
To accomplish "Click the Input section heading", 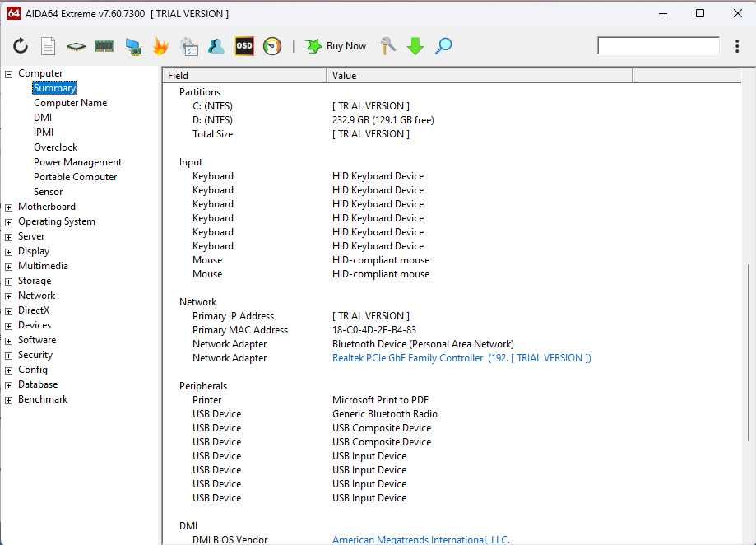I will (x=191, y=162).
